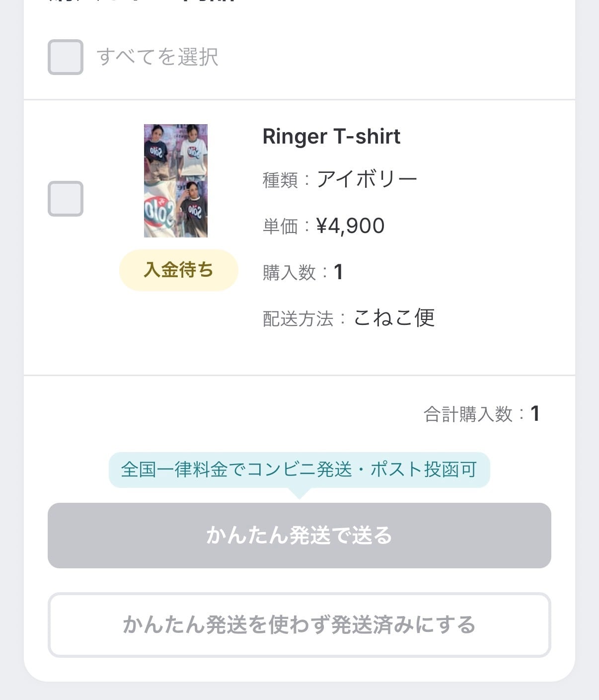Click the 合計購入数 total count
The width and height of the screenshot is (599, 700).
(x=534, y=414)
